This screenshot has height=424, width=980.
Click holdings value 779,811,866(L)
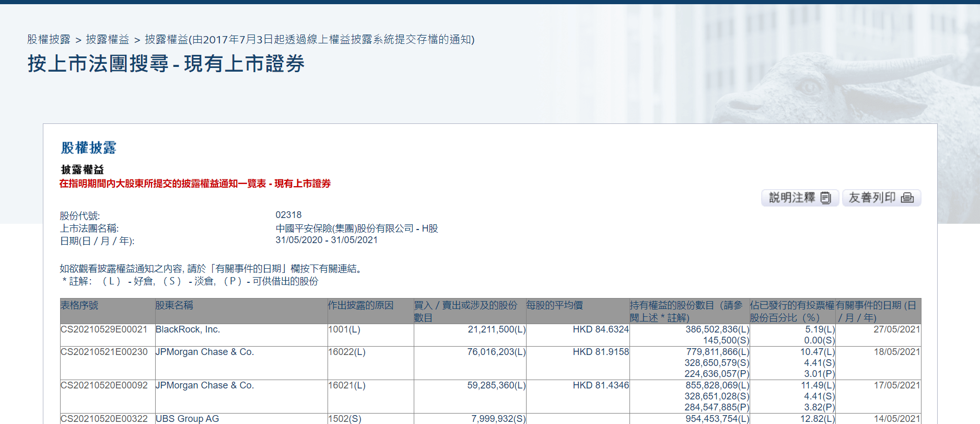[x=717, y=352]
